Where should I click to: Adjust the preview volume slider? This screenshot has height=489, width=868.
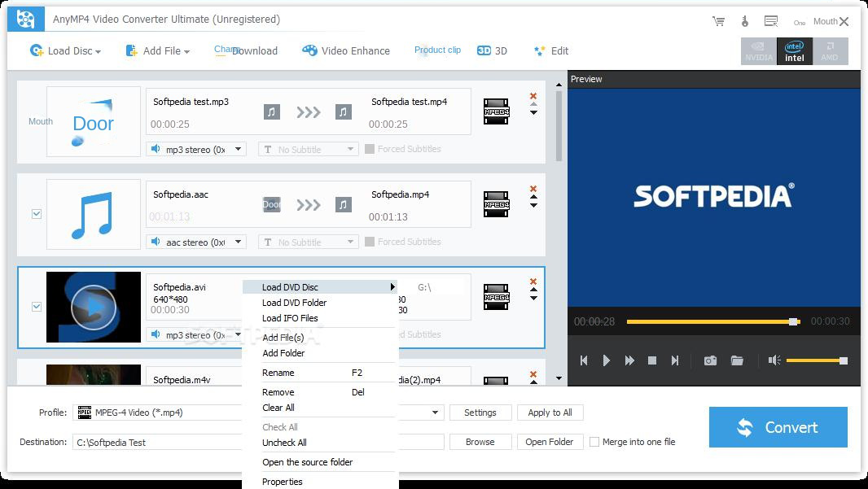coord(816,360)
